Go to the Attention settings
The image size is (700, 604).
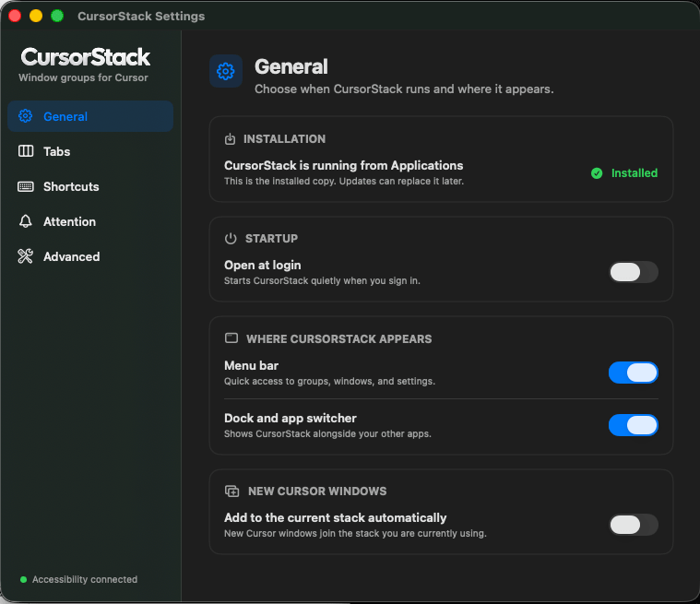tap(90, 221)
